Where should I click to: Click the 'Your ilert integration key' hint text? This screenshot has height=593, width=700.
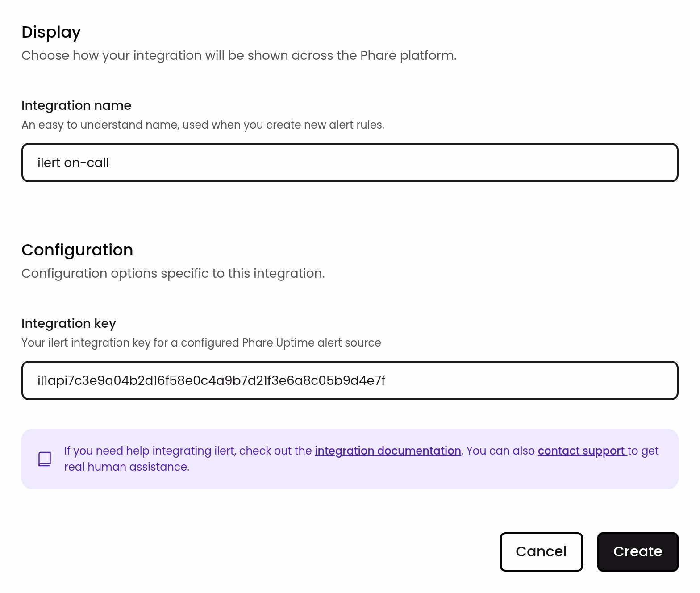click(x=201, y=342)
